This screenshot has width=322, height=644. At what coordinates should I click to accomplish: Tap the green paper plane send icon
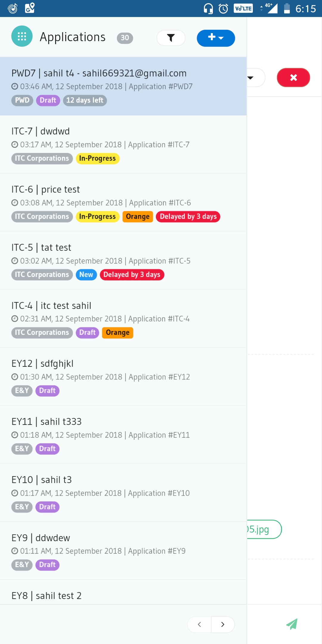(292, 624)
